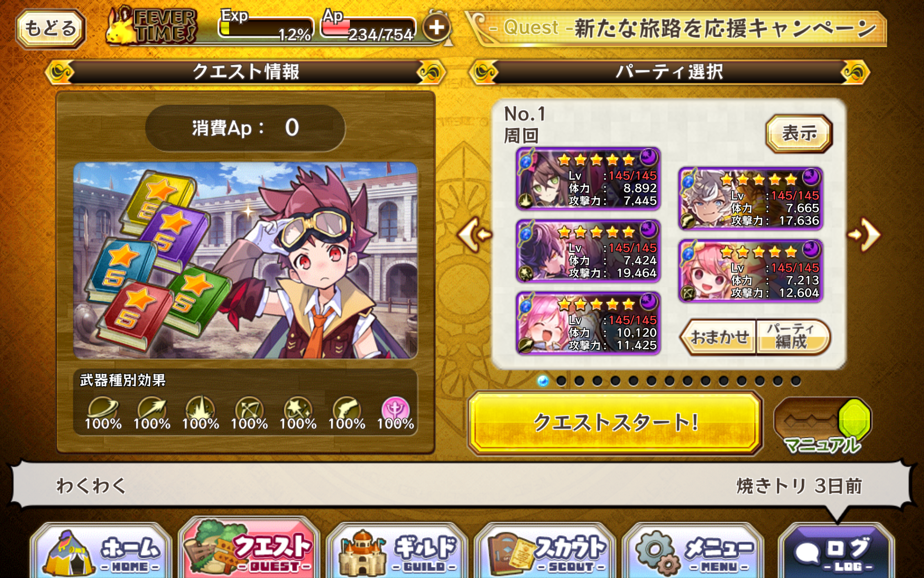This screenshot has height=578, width=924.
Task: Select the bow weapon type icon
Action: coord(249,409)
